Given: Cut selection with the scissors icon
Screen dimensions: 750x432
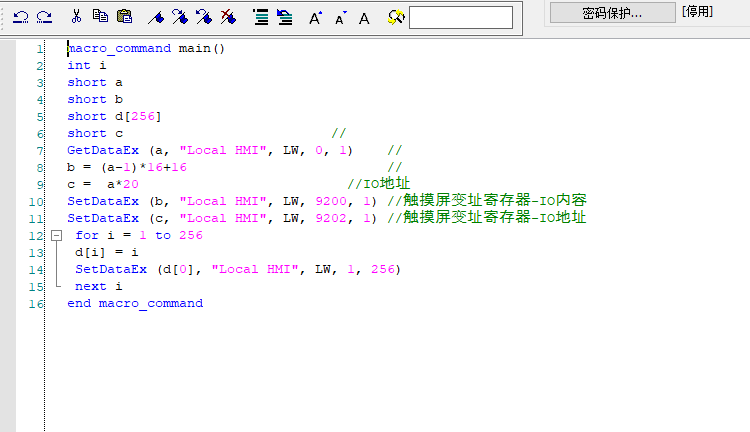Looking at the screenshot, I should [76, 17].
